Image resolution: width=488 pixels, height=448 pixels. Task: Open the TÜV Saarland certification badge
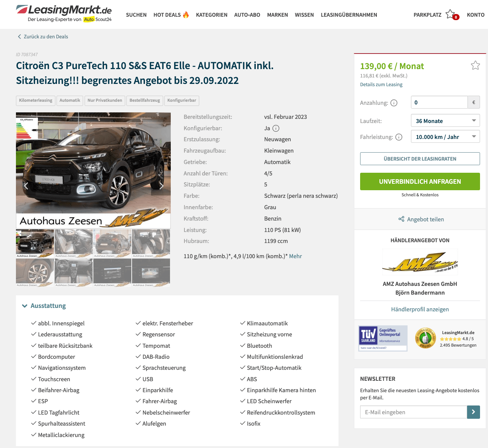(383, 338)
